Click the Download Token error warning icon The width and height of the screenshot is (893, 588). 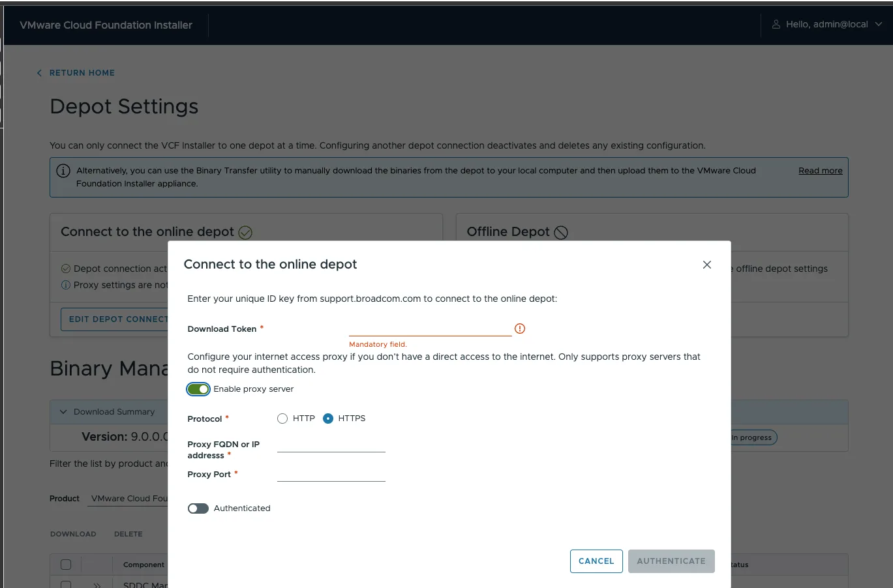point(520,329)
